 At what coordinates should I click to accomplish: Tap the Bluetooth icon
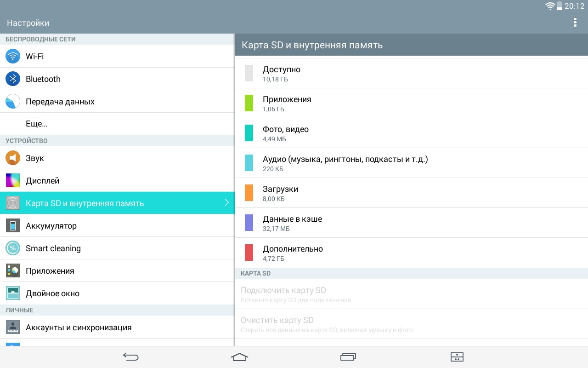tap(13, 79)
